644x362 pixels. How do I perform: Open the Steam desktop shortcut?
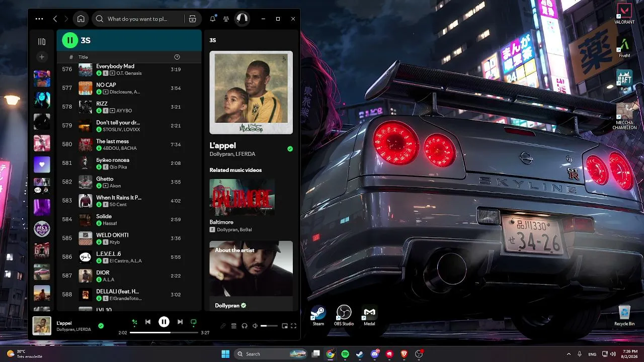[x=318, y=316]
